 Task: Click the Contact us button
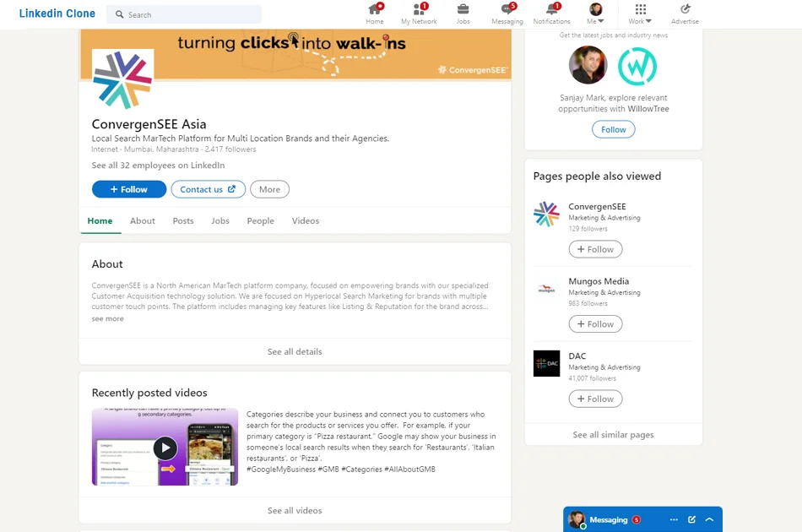click(x=208, y=189)
